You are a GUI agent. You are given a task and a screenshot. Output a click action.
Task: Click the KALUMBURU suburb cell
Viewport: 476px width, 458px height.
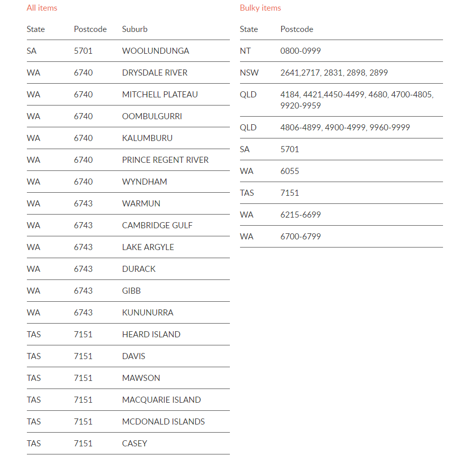pyautogui.click(x=147, y=138)
